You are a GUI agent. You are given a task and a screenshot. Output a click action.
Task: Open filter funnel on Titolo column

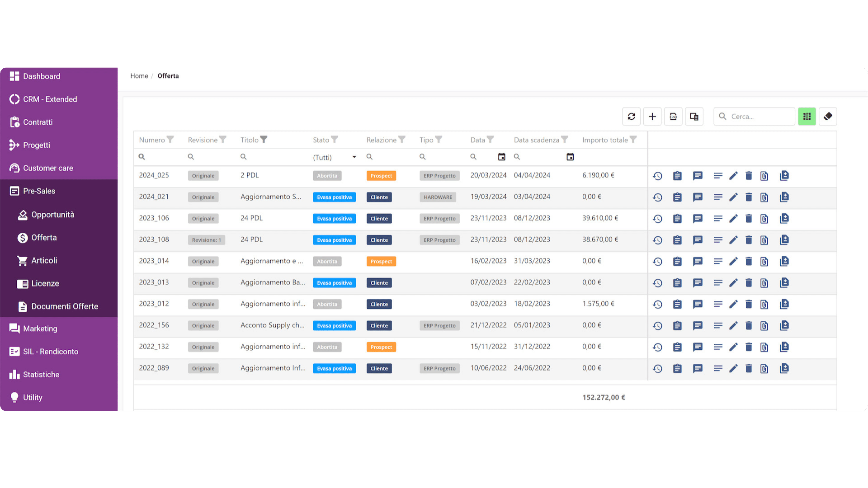[x=264, y=140]
